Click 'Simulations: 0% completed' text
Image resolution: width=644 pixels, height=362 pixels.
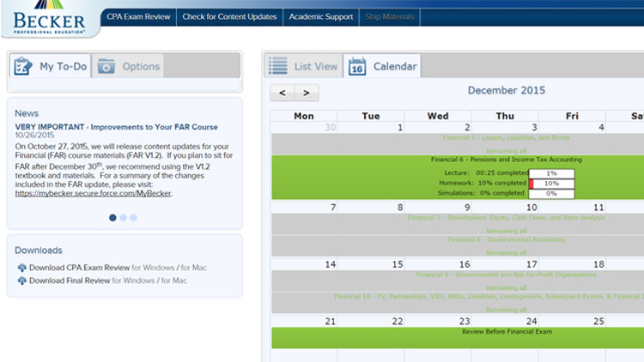click(x=481, y=193)
